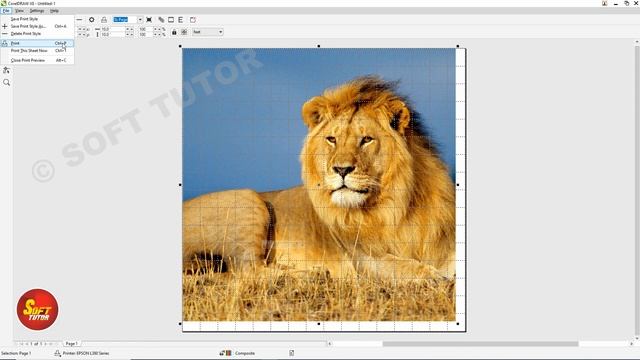Screen dimensions: 640x360
Task: Click the top-center selection handle
Action: [x=319, y=46]
